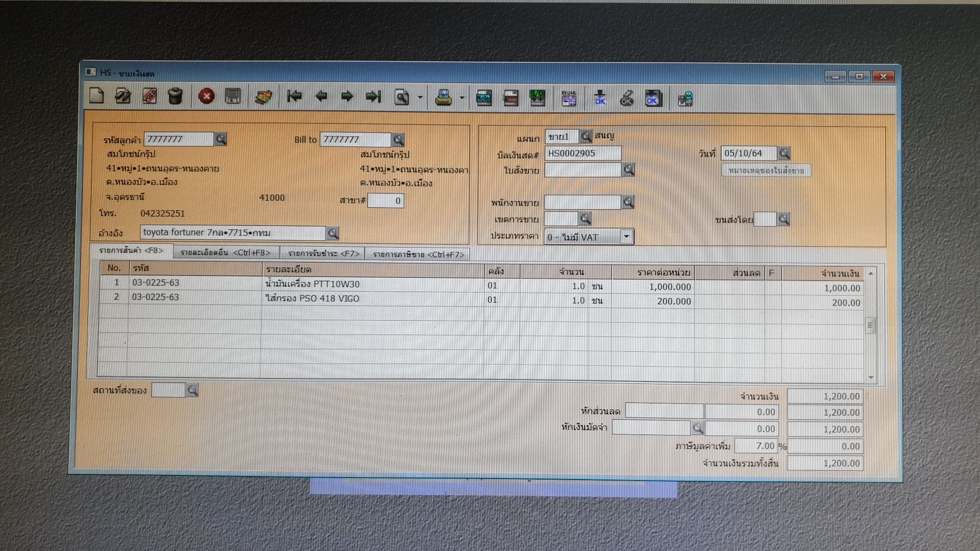
Task: Go to the first record arrow
Action: pyautogui.click(x=295, y=96)
